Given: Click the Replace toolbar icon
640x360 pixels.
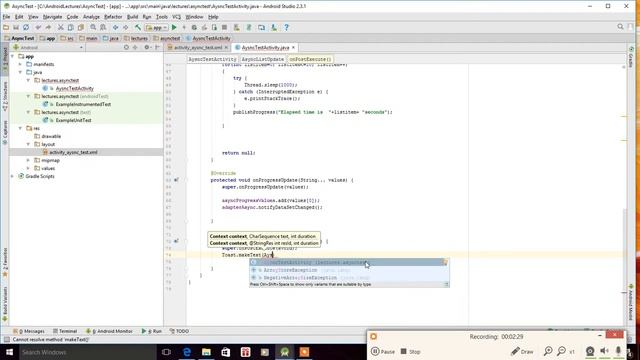Looking at the screenshot, I should coord(103,27).
